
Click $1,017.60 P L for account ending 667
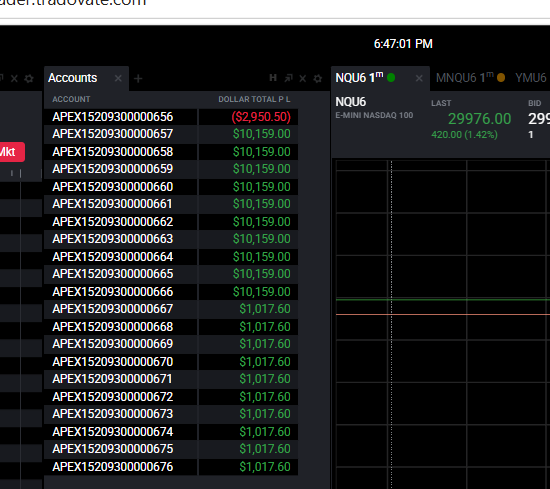pos(265,309)
